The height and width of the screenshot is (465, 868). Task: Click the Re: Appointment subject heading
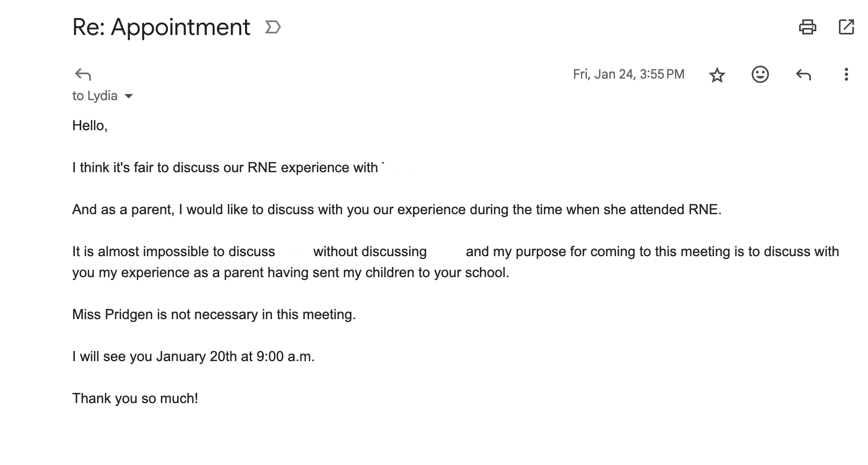161,27
